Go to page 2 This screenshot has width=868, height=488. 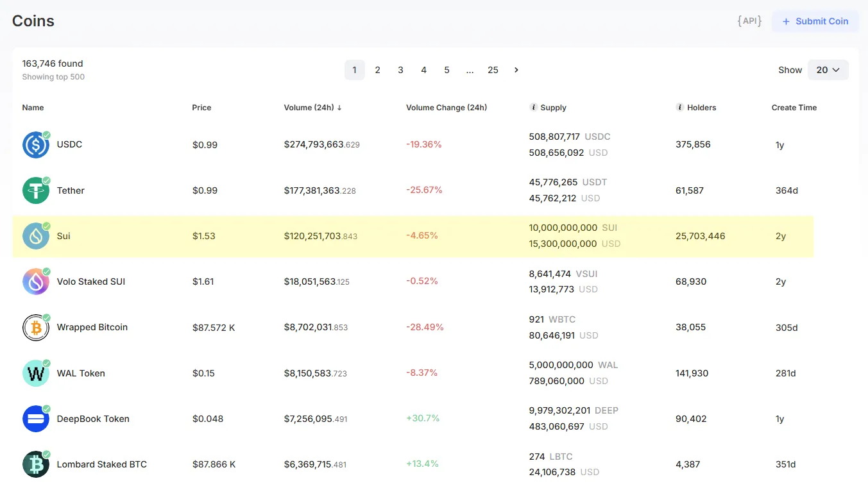click(377, 70)
